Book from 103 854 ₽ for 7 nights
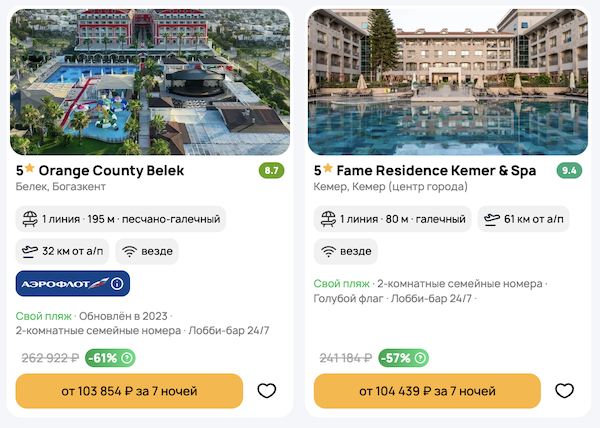Screen dimensions: 600x428 pyautogui.click(x=129, y=391)
